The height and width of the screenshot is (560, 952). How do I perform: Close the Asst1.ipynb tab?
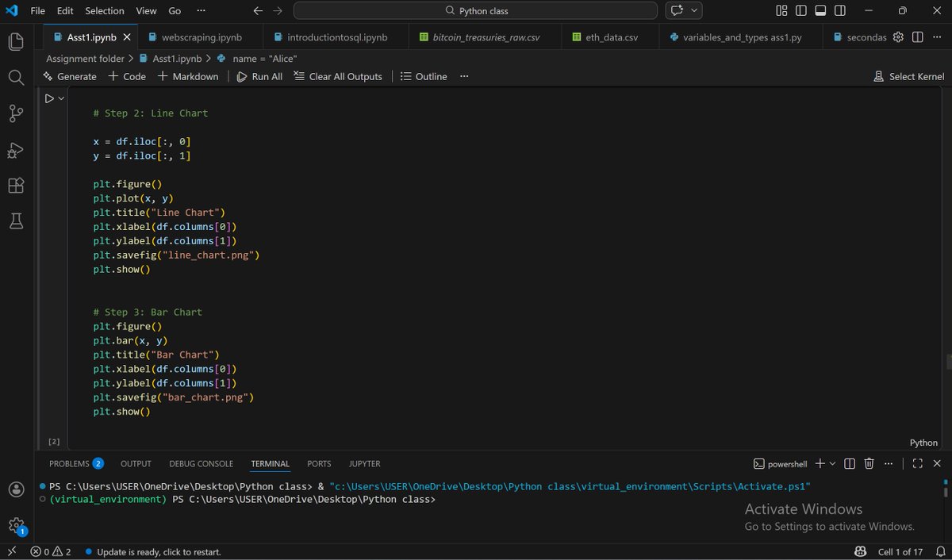click(129, 37)
